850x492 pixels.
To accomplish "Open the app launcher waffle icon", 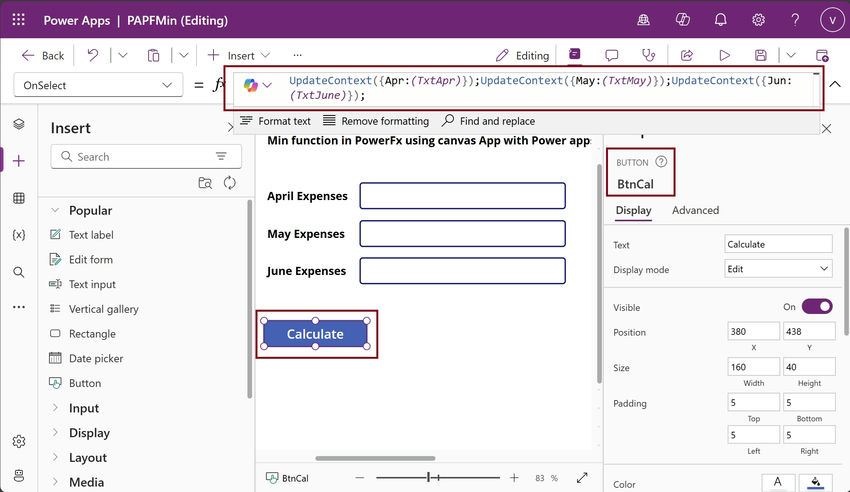I will tap(18, 20).
